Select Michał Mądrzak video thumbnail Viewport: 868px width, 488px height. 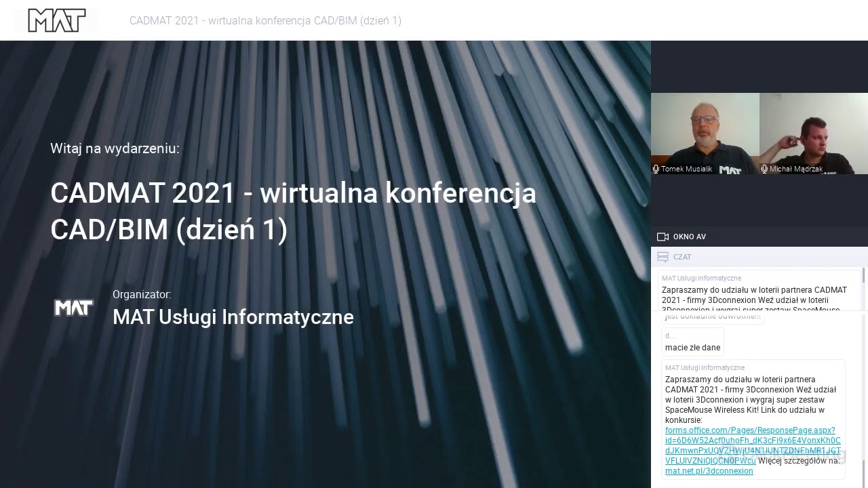814,134
